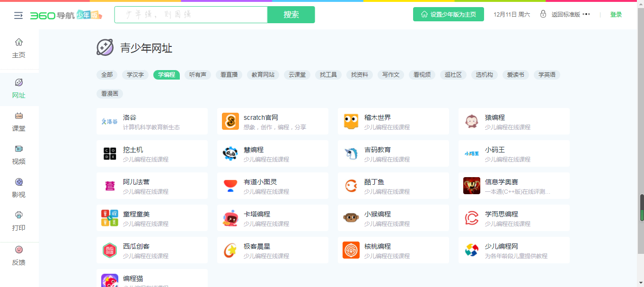Click the 青少年网址 planet header icon
644x287 pixels.
point(105,47)
